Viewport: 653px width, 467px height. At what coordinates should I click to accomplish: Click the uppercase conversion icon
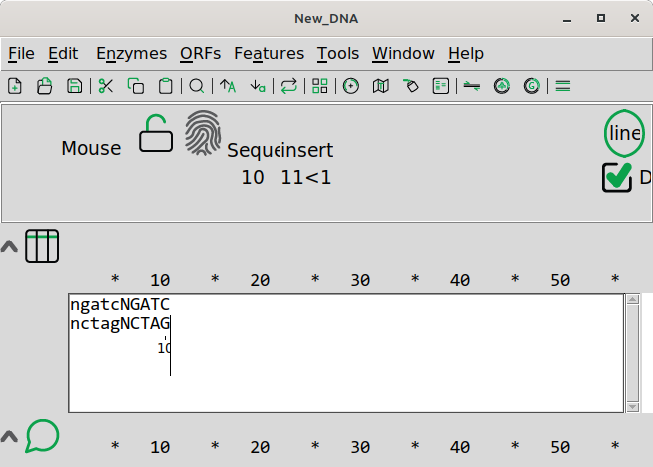click(228, 86)
